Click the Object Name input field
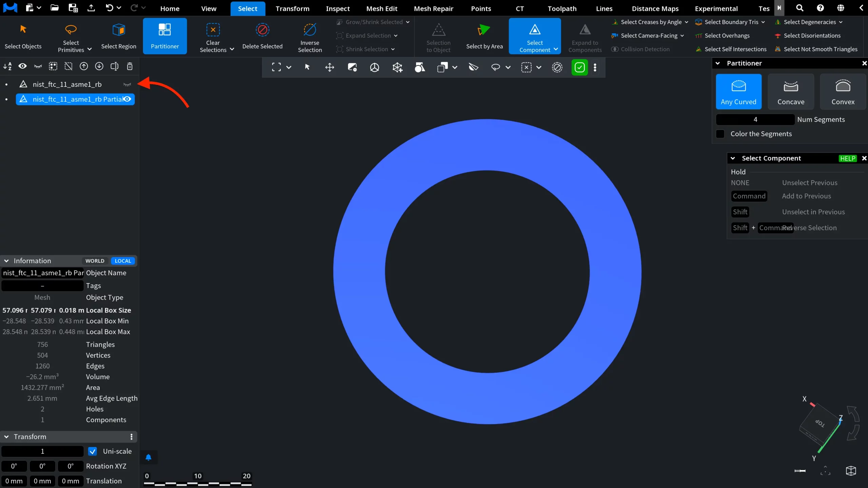868x488 pixels. point(43,273)
